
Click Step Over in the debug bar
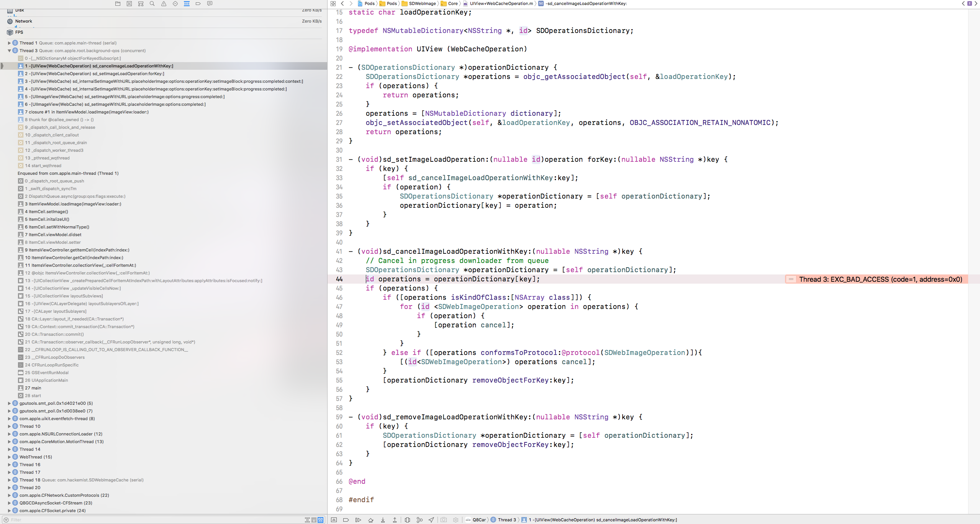370,520
